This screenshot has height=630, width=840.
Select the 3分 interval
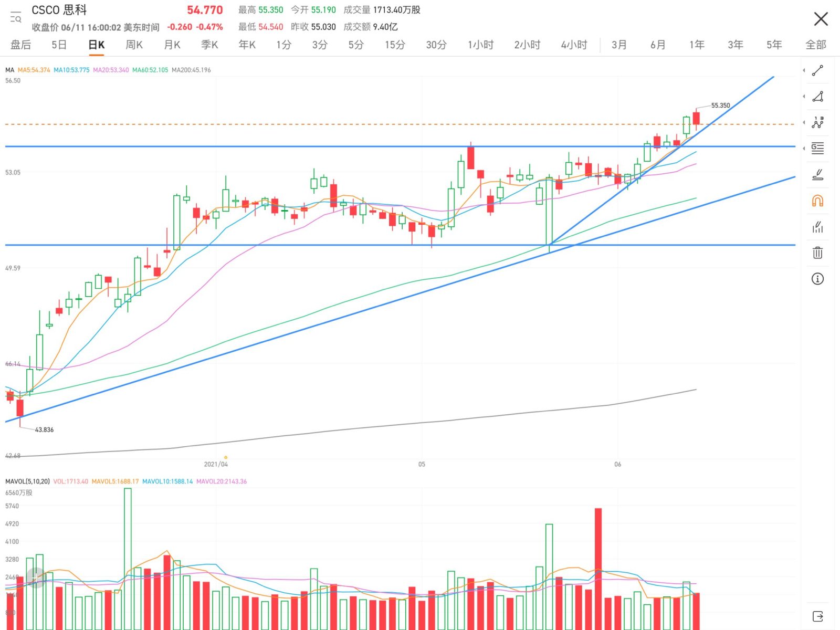point(320,45)
